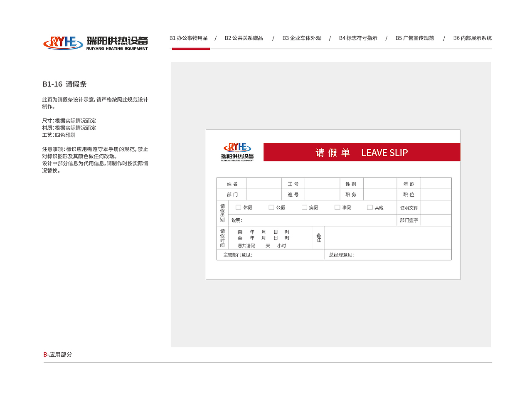
Task: Select the 其他 (other) checkbox
Action: click(369, 207)
